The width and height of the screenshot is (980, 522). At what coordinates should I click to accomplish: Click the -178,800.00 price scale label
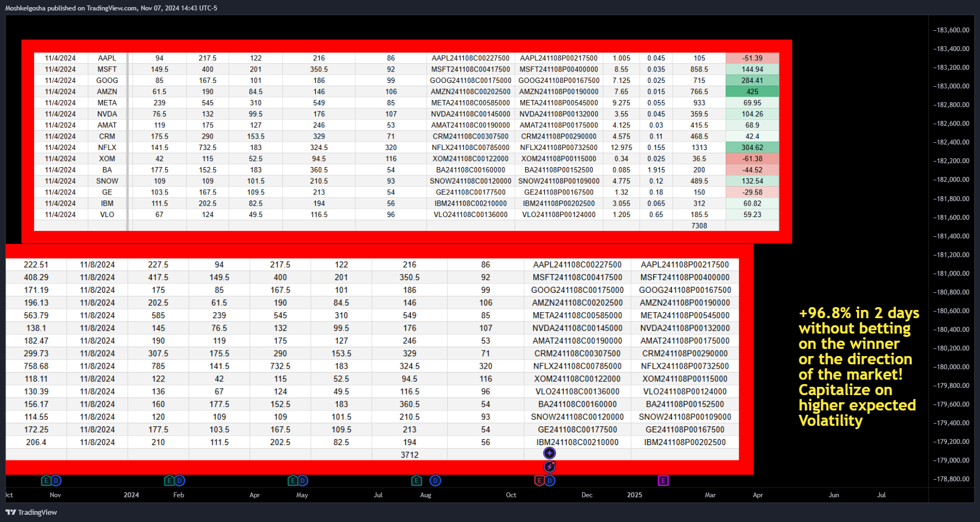click(x=951, y=479)
